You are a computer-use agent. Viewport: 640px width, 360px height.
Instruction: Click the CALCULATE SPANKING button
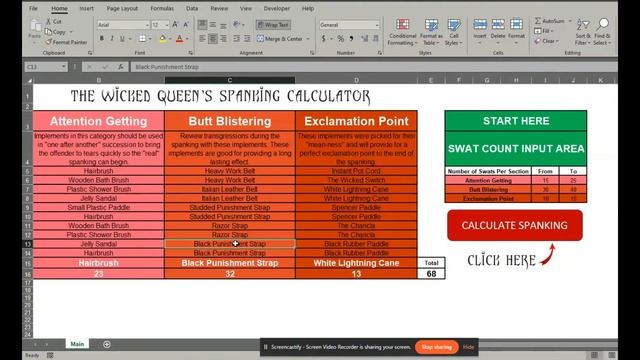pos(515,225)
